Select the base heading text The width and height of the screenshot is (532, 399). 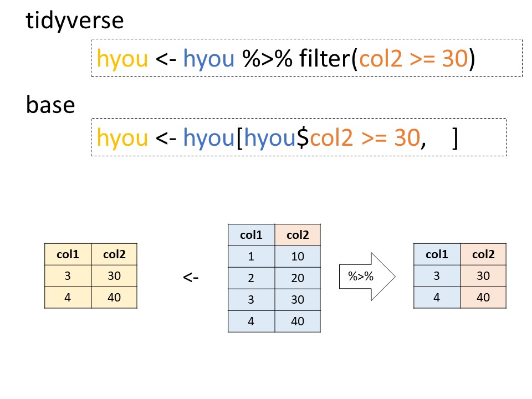coord(50,104)
